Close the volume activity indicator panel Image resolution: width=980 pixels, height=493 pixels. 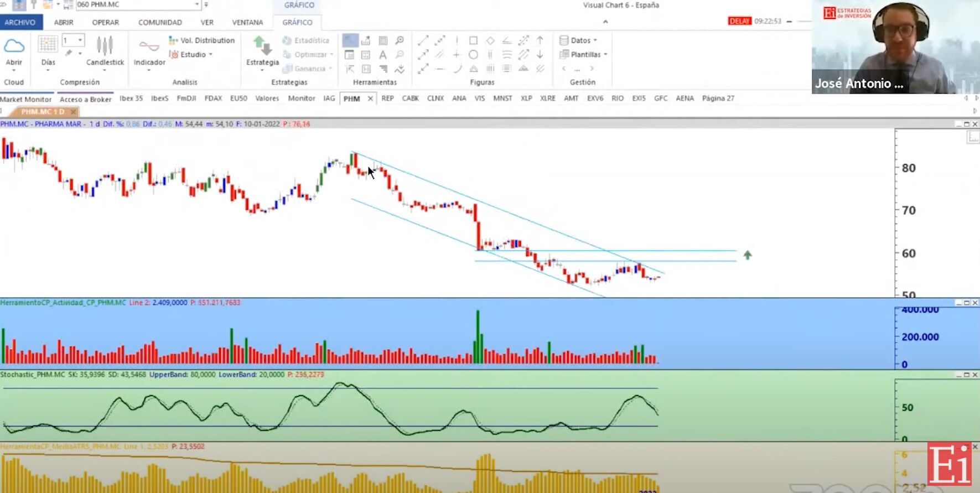[x=975, y=303]
